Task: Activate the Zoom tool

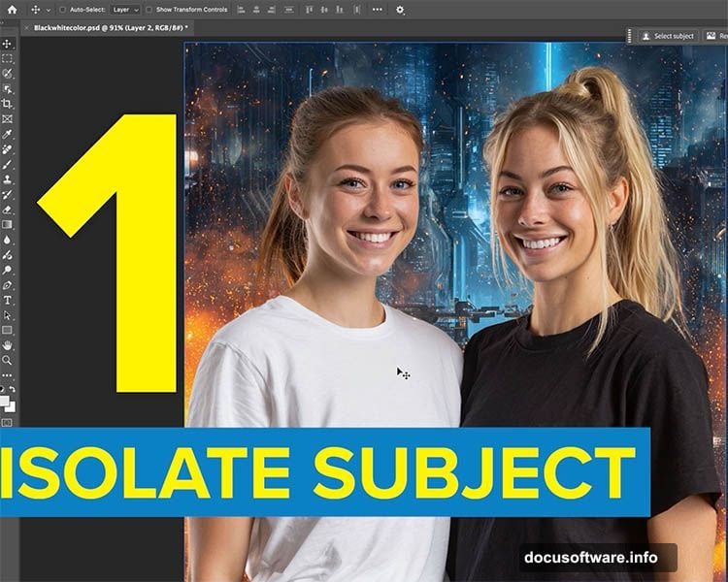Action: coord(8,360)
